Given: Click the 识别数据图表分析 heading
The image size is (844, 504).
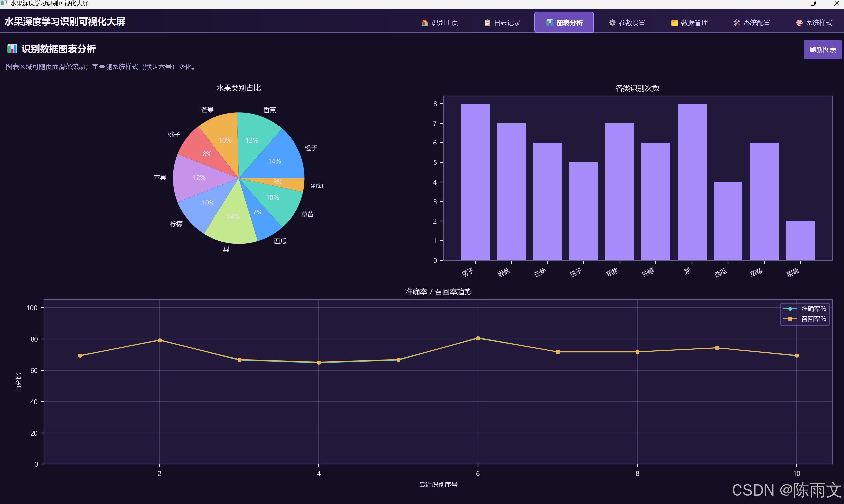Looking at the screenshot, I should tap(58, 49).
